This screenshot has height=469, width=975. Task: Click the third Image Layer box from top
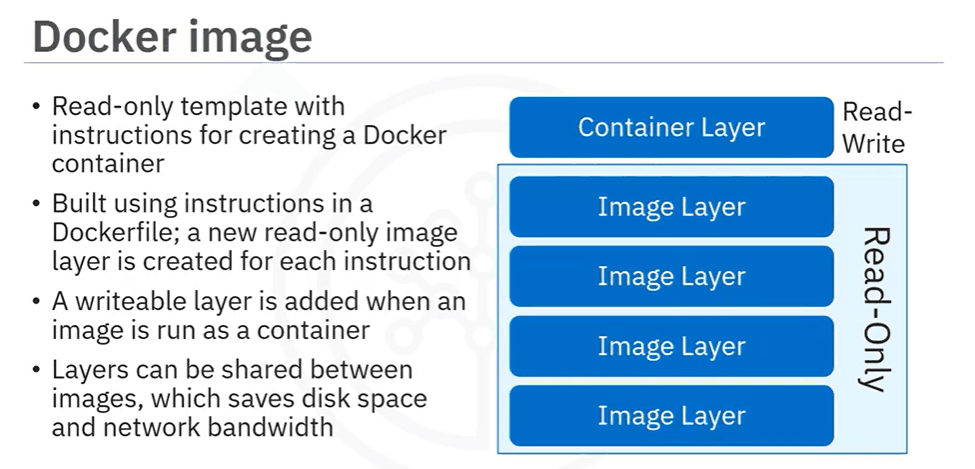(671, 347)
